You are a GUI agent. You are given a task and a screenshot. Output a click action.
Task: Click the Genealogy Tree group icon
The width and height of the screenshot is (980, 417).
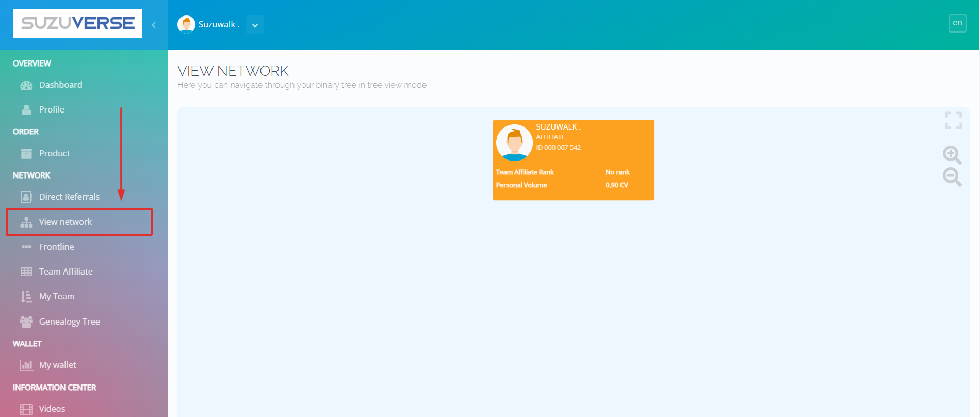26,322
